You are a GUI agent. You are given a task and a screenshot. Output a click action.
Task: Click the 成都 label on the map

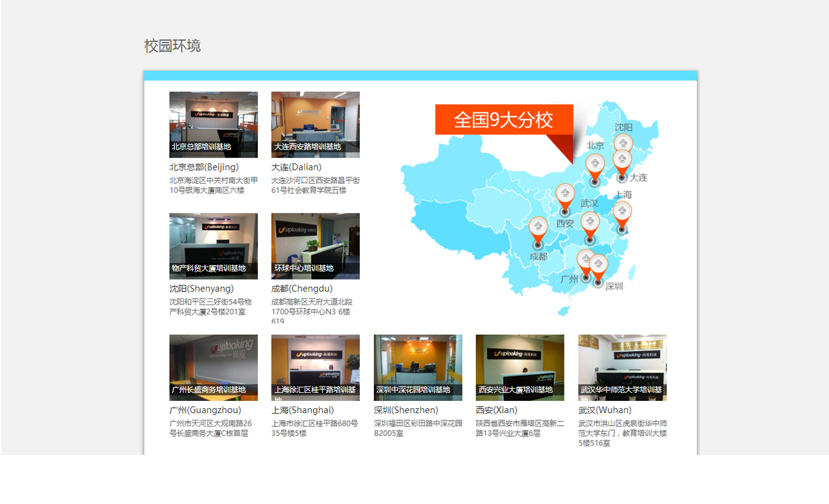[x=538, y=257]
